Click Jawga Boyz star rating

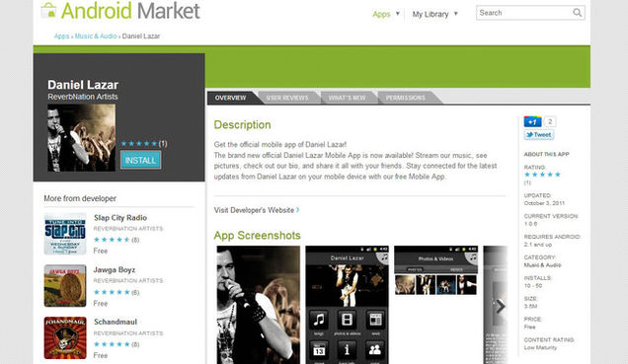tap(112, 292)
